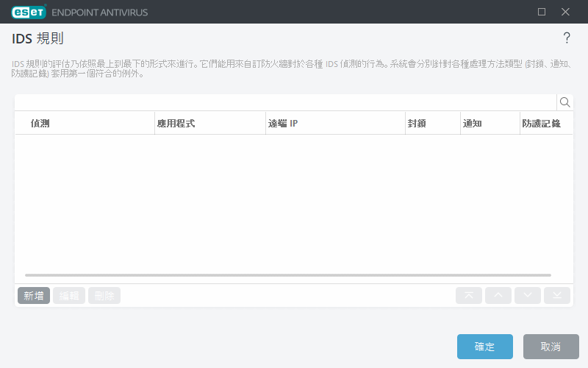Sort by the 應用程式 column header
588x368 pixels.
176,124
